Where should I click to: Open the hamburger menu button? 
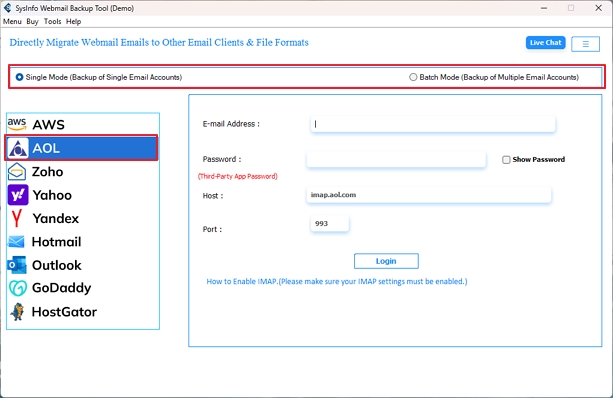pyautogui.click(x=585, y=44)
